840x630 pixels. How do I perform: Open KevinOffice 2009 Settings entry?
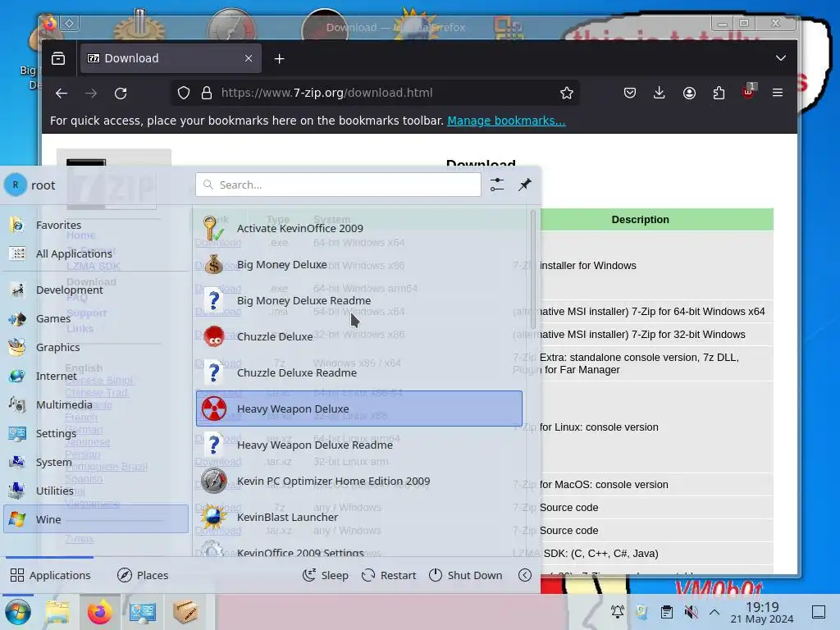tap(359, 550)
